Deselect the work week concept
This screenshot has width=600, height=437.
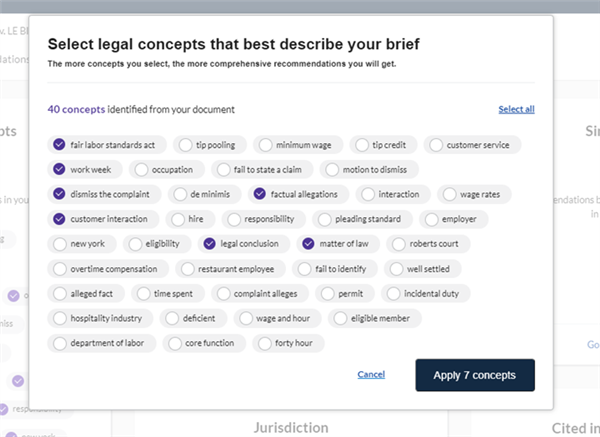click(x=85, y=170)
